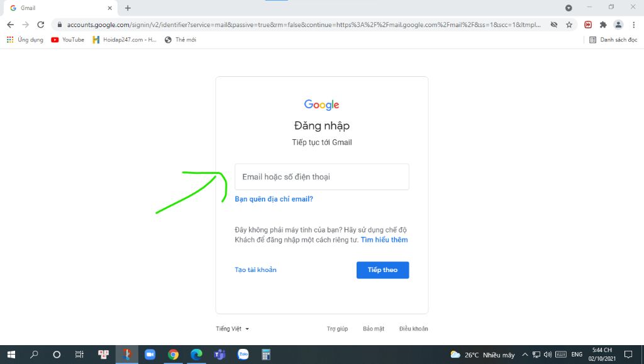Viewport: 644px width, 364px height.
Task: Click the Tiếp theo button
Action: pyautogui.click(x=383, y=270)
